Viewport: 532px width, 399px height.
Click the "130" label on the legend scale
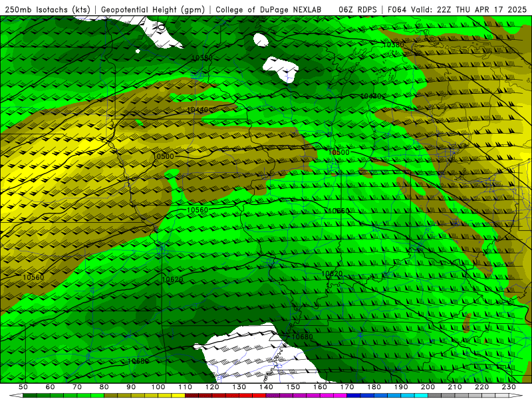click(239, 387)
